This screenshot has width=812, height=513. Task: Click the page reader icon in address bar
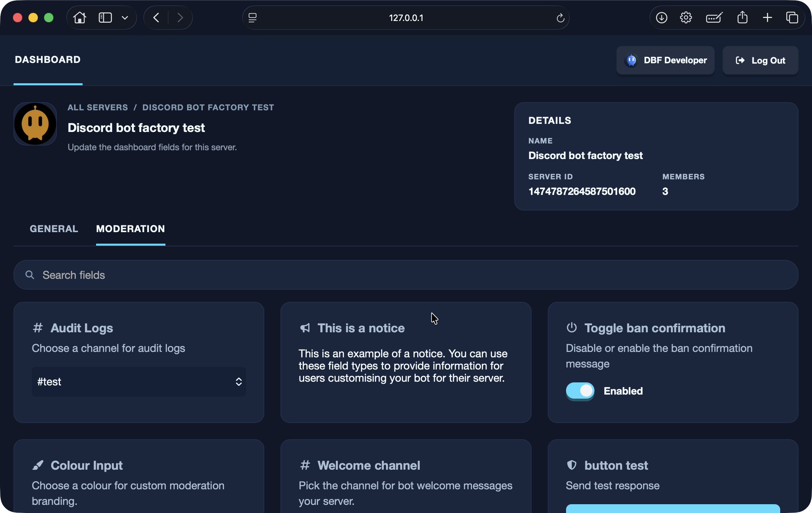(253, 18)
